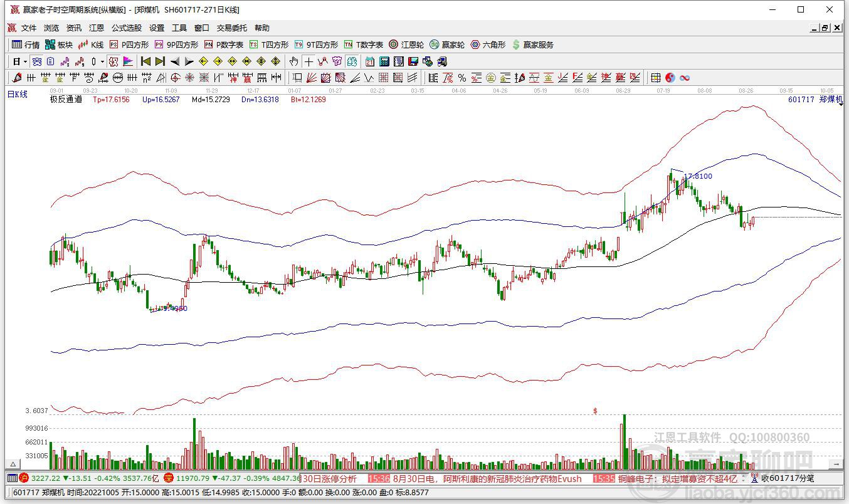Open the 六角形 hexagon tool

pyautogui.click(x=488, y=45)
